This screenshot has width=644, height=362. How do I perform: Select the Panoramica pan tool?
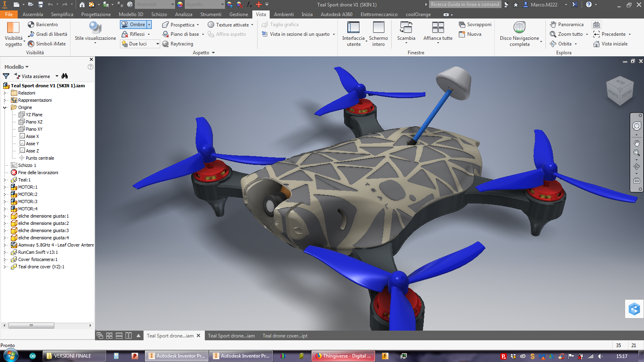tap(567, 25)
